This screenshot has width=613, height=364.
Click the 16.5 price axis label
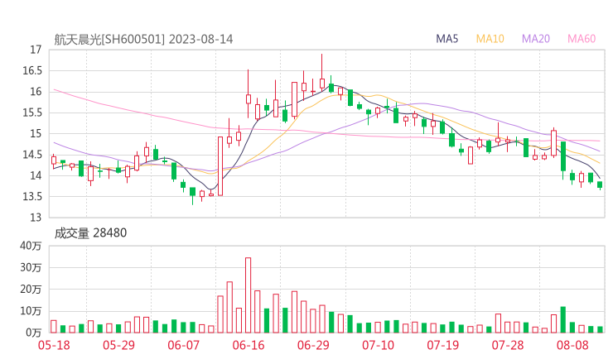pos(32,70)
